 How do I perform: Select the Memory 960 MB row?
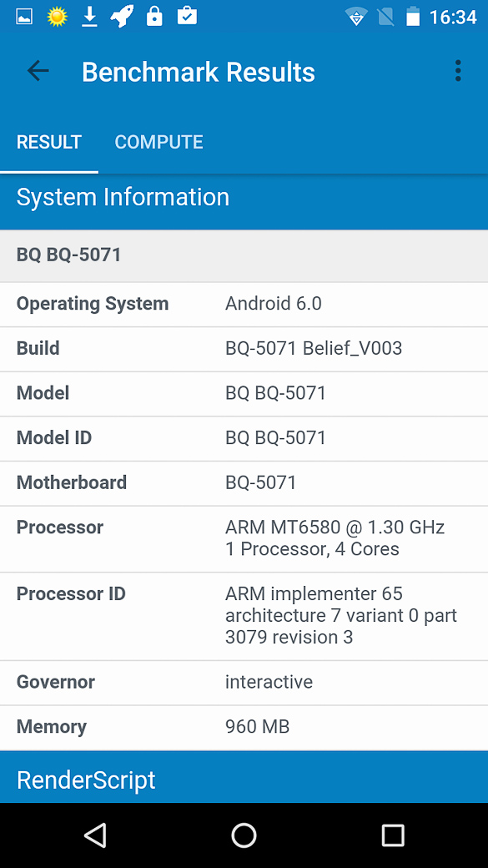point(244,727)
